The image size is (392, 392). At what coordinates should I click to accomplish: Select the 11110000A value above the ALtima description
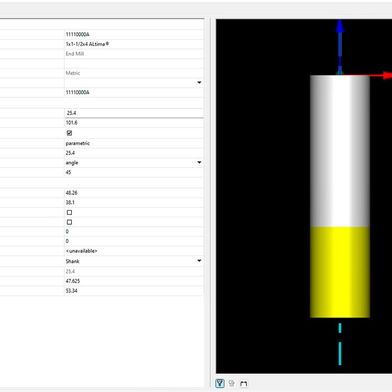pyautogui.click(x=77, y=34)
